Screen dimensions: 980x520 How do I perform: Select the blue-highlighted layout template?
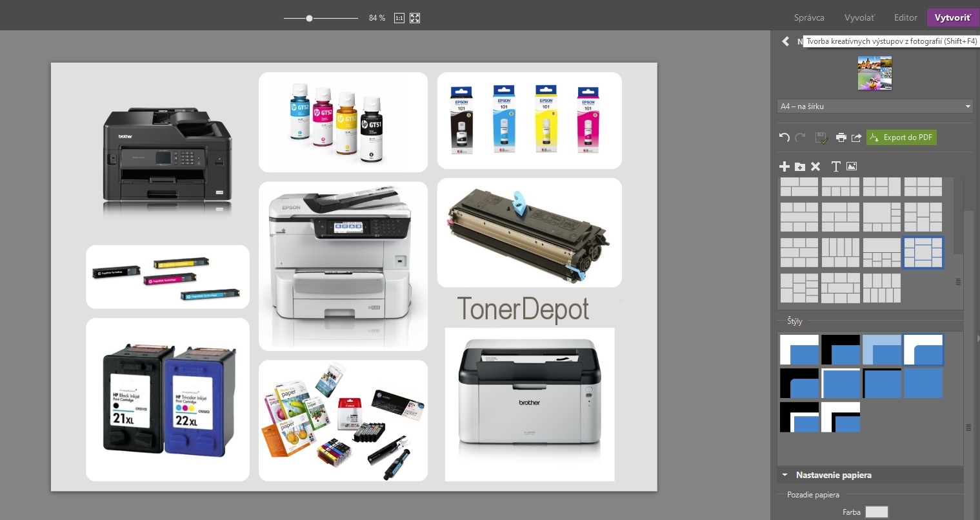click(923, 252)
